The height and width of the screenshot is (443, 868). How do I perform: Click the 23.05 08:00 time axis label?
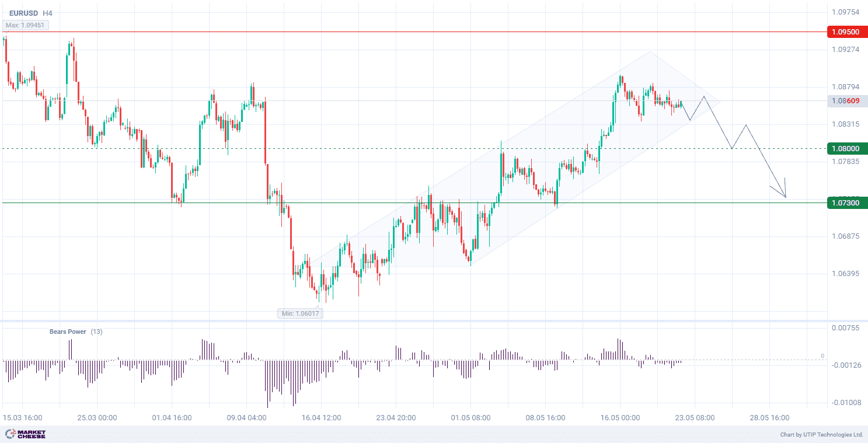[695, 418]
